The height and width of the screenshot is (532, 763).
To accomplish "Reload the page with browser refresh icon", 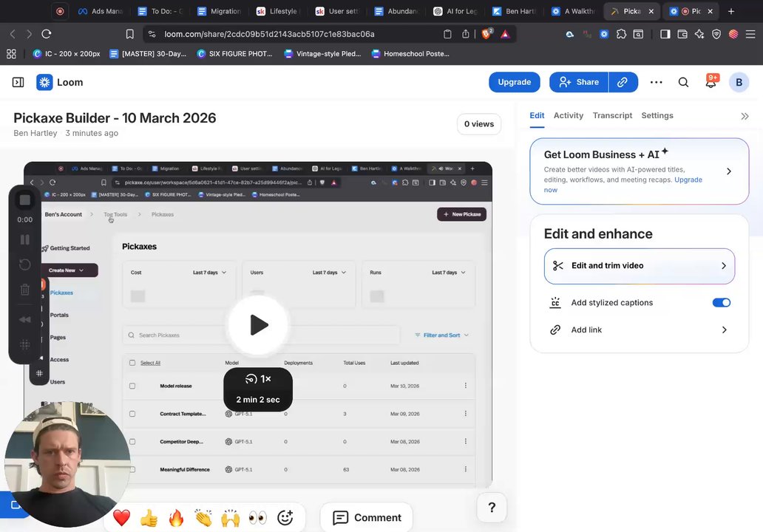I will [x=47, y=34].
